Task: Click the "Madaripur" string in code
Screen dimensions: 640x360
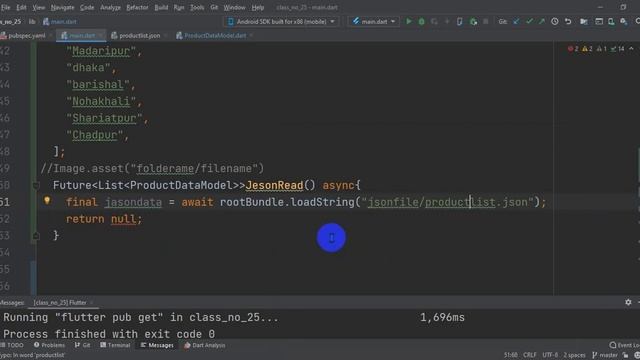Action: 101,51
